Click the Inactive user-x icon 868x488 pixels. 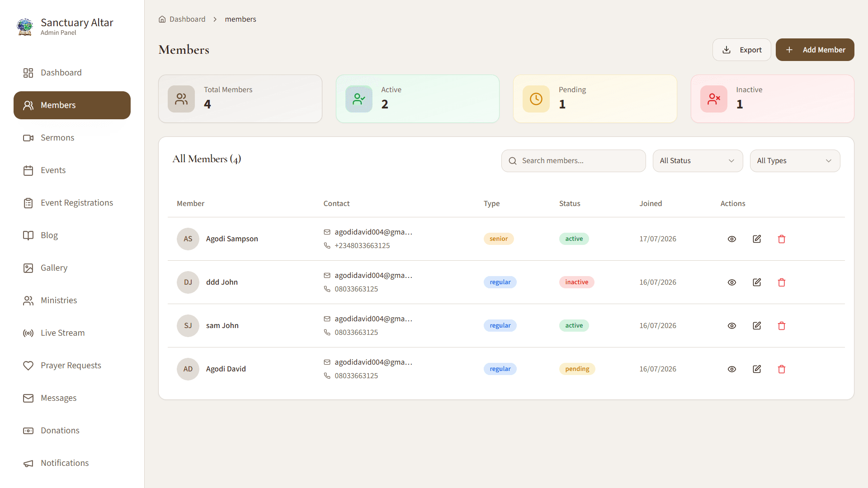tap(714, 99)
